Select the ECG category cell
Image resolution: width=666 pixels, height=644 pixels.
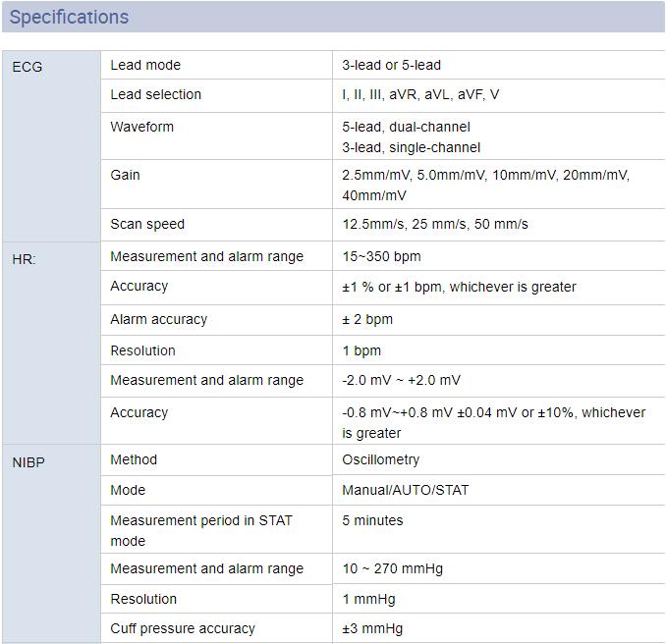coord(51,146)
